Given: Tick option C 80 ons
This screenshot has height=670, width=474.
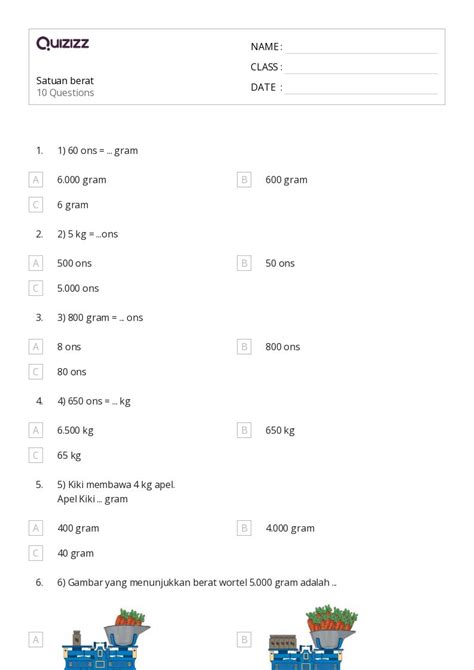Looking at the screenshot, I should coord(35,372).
